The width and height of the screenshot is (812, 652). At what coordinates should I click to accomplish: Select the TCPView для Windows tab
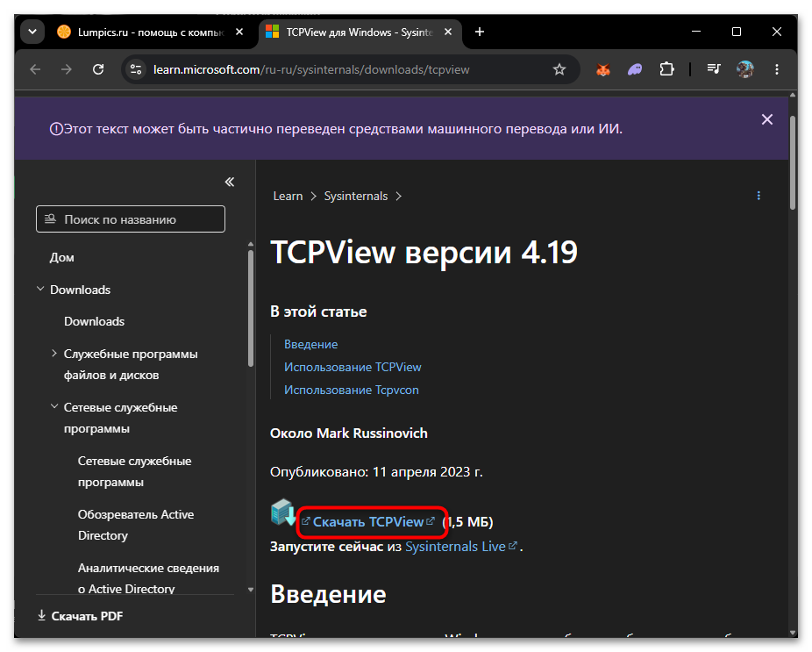359,32
